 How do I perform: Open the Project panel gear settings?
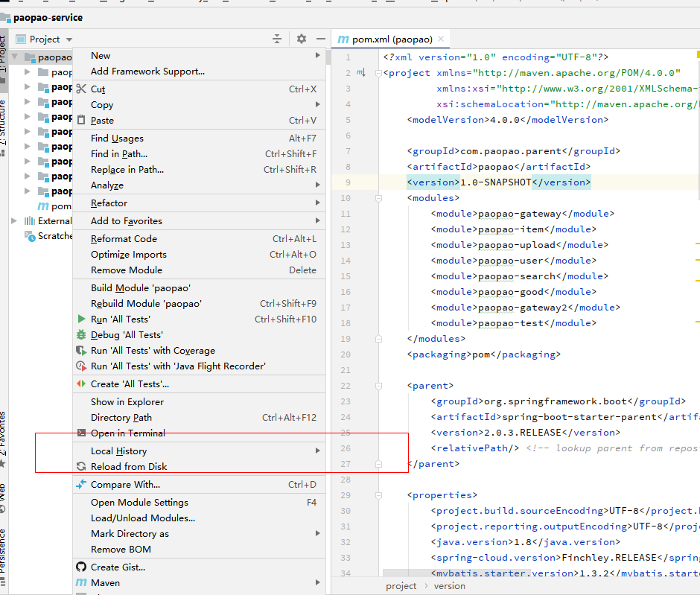coord(302,39)
